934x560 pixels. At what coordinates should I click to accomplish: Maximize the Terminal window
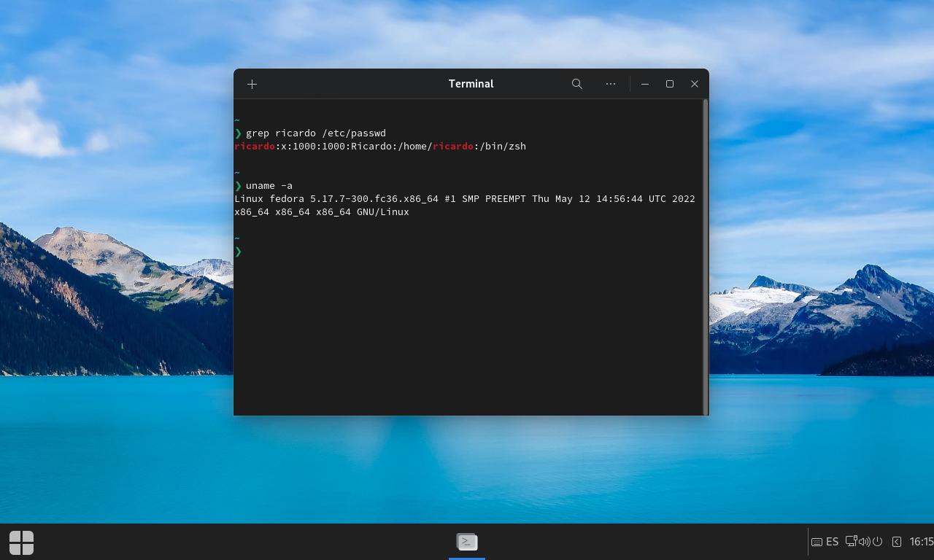coord(670,84)
